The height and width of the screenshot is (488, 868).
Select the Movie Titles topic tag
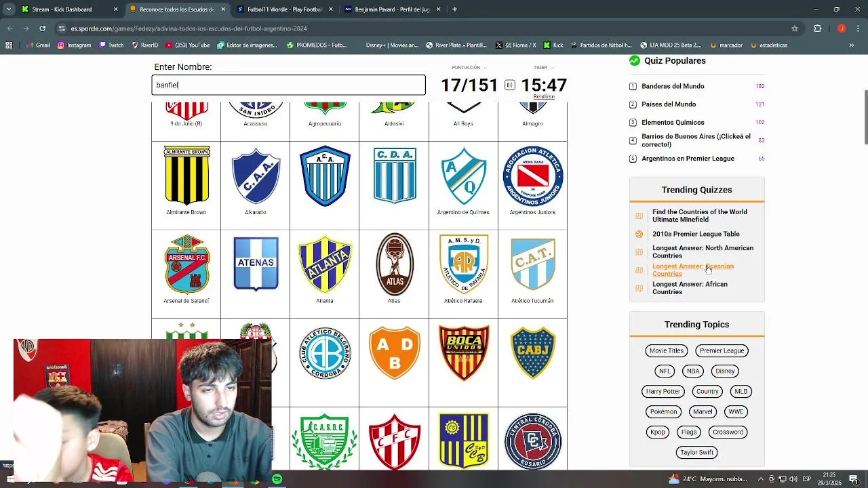pos(667,350)
